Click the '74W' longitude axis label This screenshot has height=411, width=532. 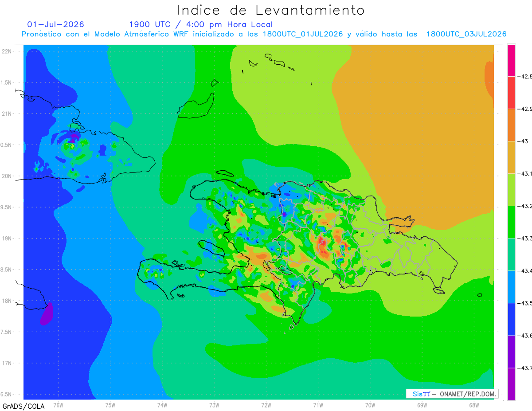(162, 405)
